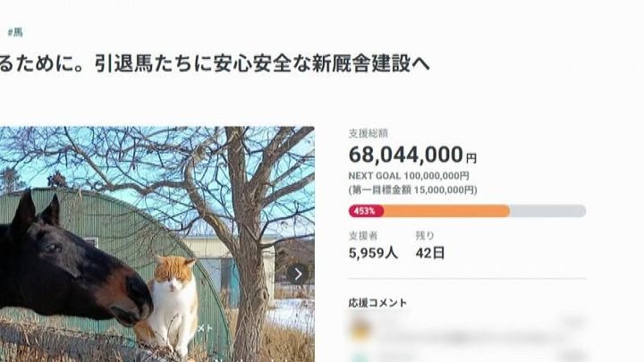Click the orange cat in the photo
This screenshot has width=644, height=362.
(x=173, y=304)
